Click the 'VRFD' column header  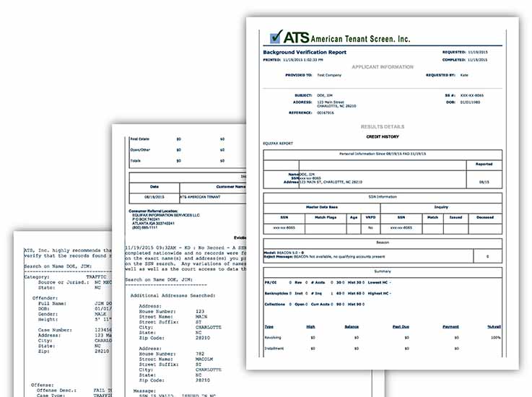(370, 217)
